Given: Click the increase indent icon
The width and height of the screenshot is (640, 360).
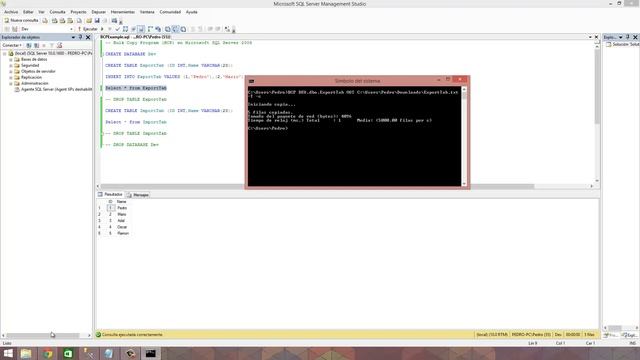Looking at the screenshot, I should pos(218,29).
